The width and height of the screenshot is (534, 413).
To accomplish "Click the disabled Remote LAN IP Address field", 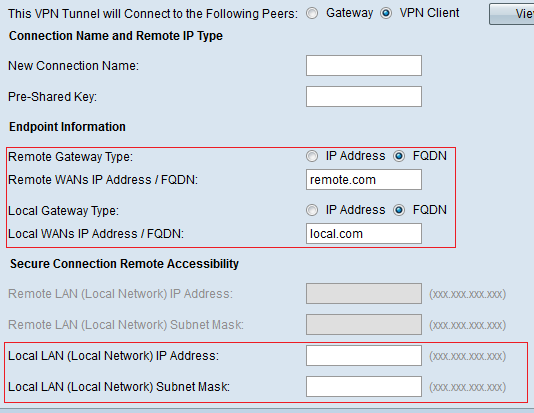I will tap(364, 293).
